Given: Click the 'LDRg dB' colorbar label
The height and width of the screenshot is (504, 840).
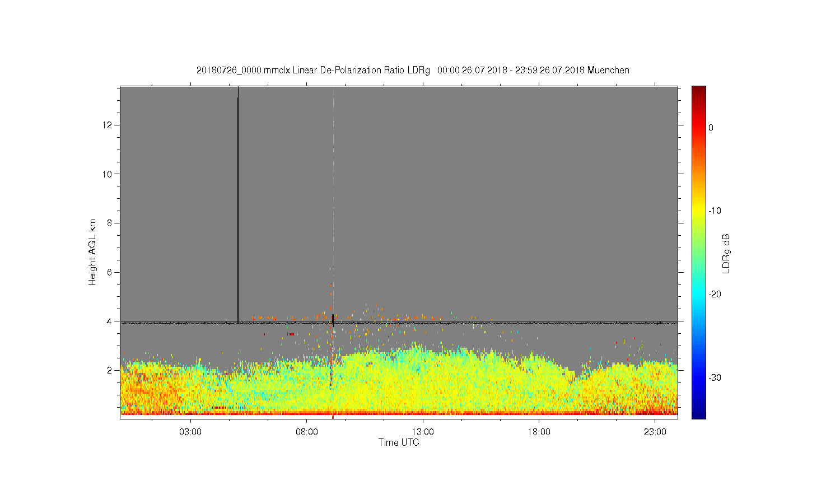Looking at the screenshot, I should (x=726, y=253).
